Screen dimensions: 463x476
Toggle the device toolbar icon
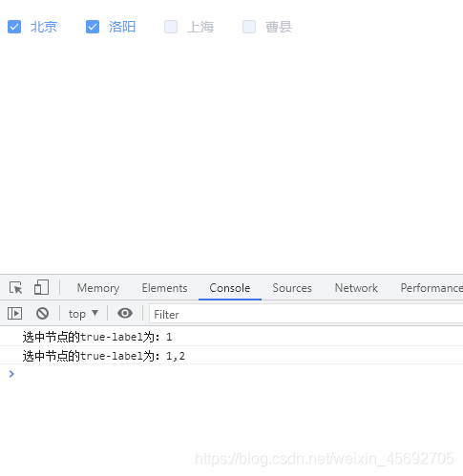41,287
